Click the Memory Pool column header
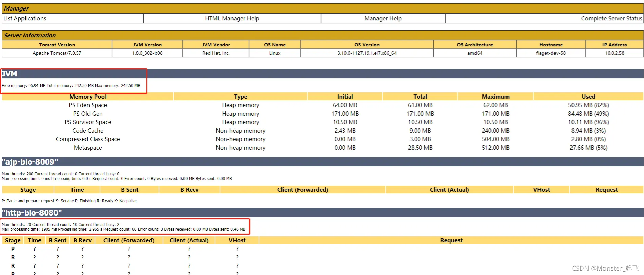The height and width of the screenshot is (275, 644). pyautogui.click(x=88, y=97)
